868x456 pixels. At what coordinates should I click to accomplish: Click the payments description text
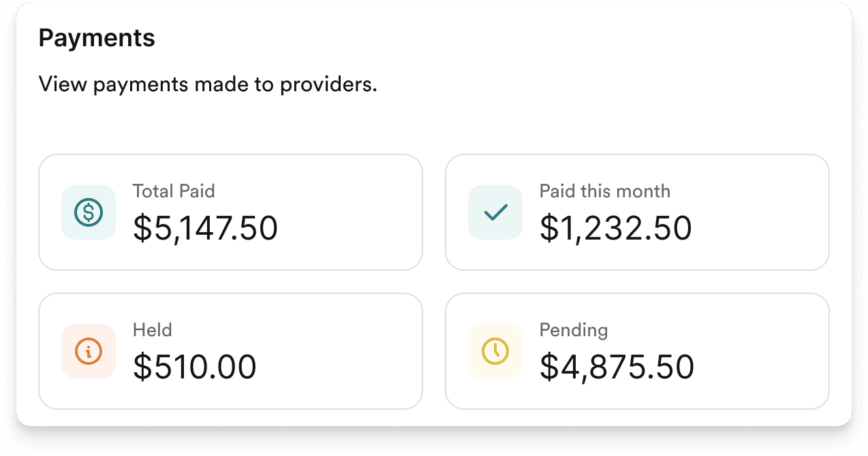click(x=208, y=84)
